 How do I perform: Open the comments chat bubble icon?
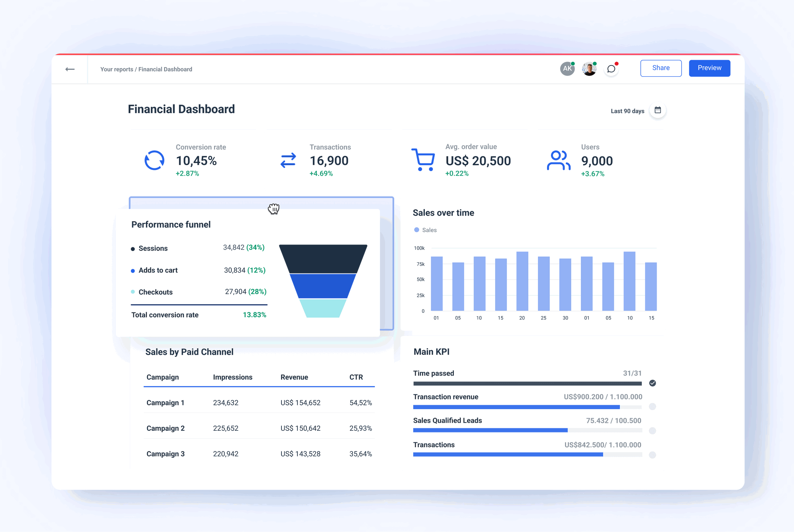611,68
